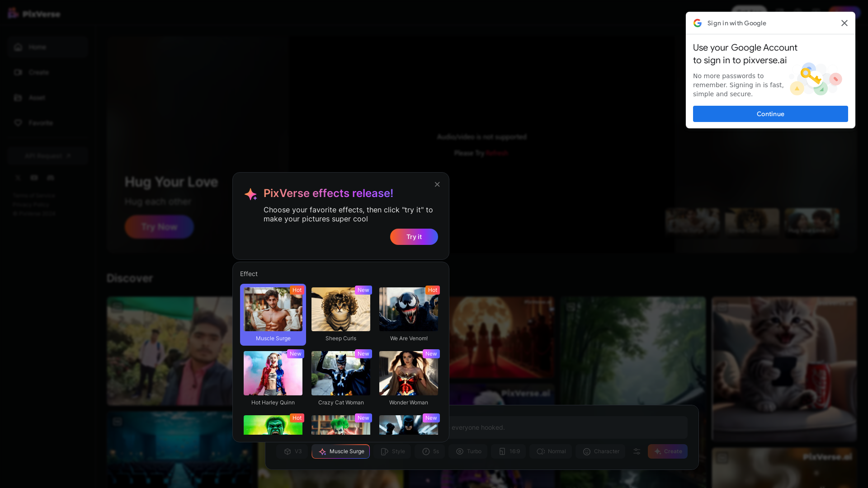Open the advanced settings sliders icon

pos(637,451)
